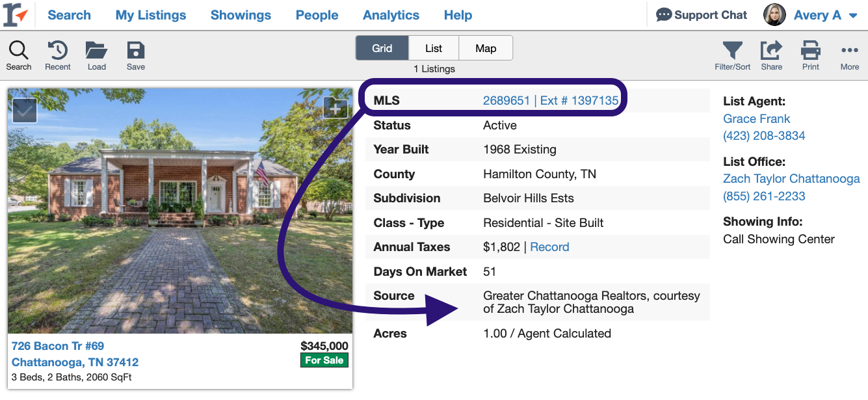
Task: Open Recent searches history icon
Action: (x=58, y=51)
